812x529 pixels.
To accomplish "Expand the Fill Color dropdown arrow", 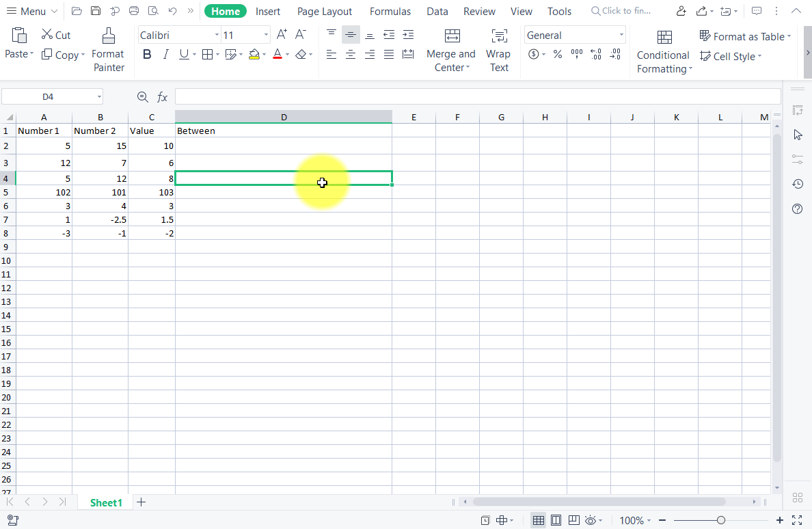I will (265, 54).
